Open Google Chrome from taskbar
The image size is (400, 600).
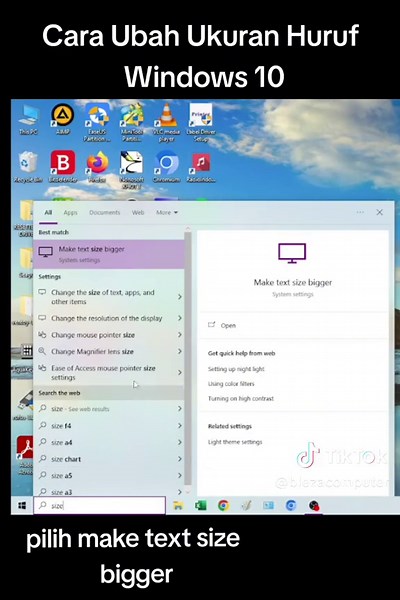(x=223, y=505)
